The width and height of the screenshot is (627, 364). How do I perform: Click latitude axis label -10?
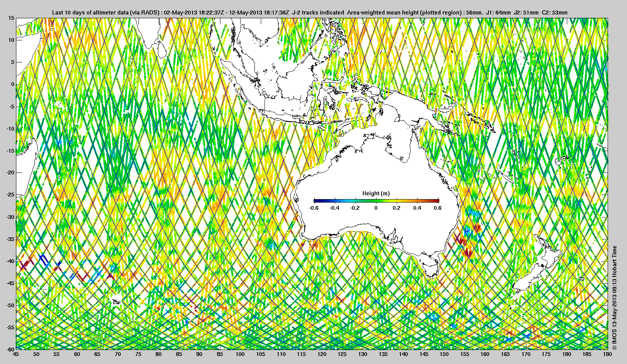10,129
